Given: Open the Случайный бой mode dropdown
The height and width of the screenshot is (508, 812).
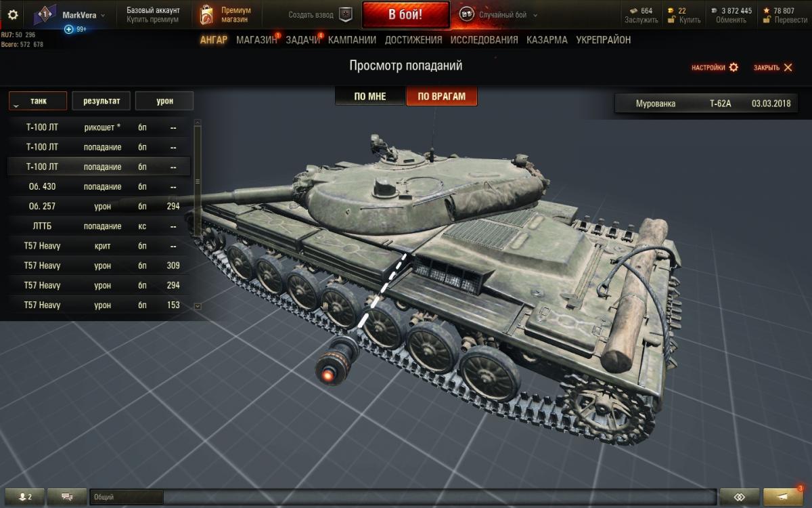Looking at the screenshot, I should tap(535, 15).
